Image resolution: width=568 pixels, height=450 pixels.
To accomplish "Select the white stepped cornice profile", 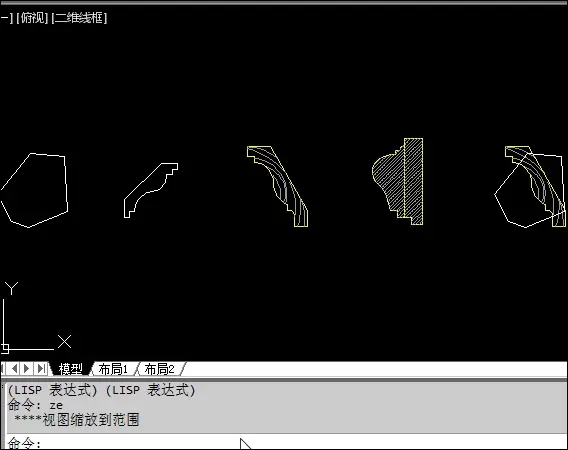I will (x=151, y=190).
